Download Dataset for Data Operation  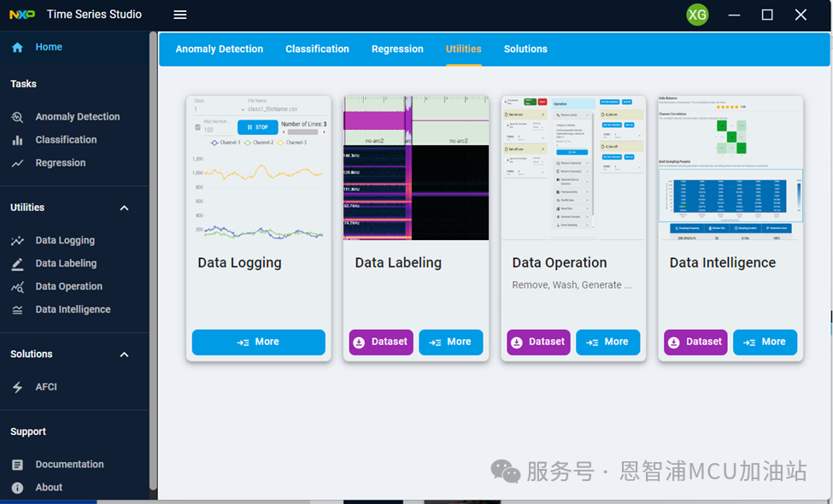click(538, 342)
